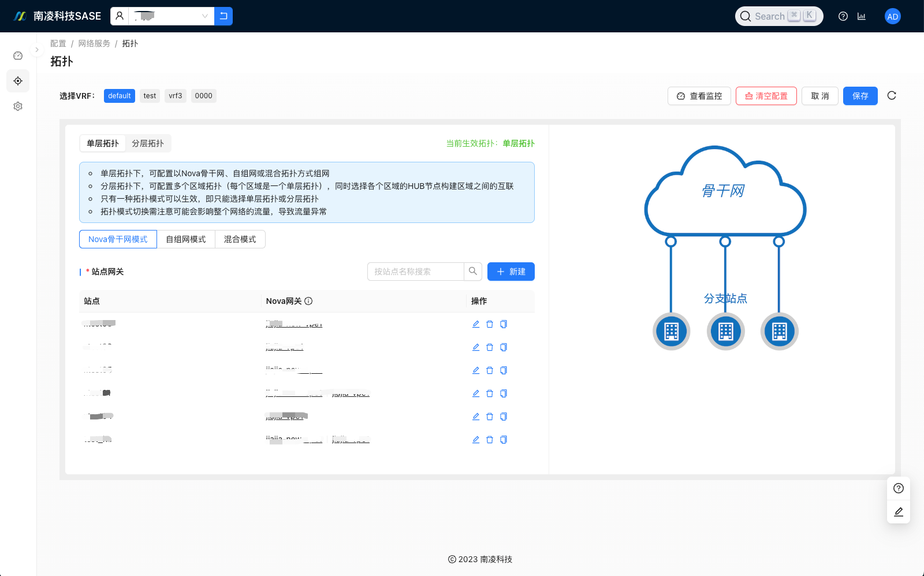Edit the first site gateway row

point(476,324)
